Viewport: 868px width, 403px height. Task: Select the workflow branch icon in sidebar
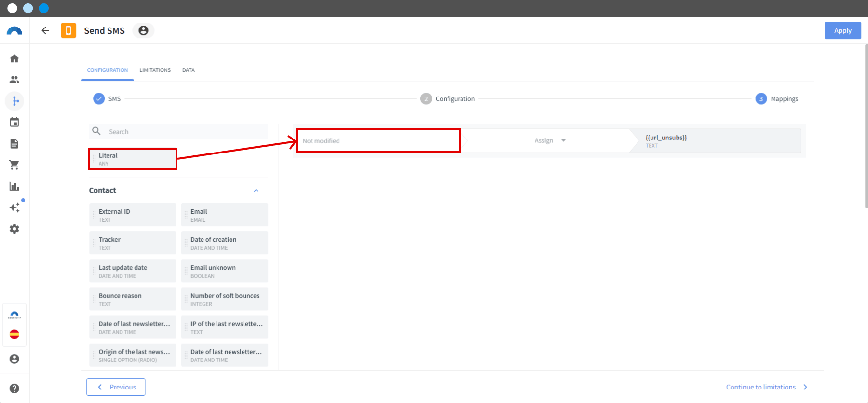[15, 101]
